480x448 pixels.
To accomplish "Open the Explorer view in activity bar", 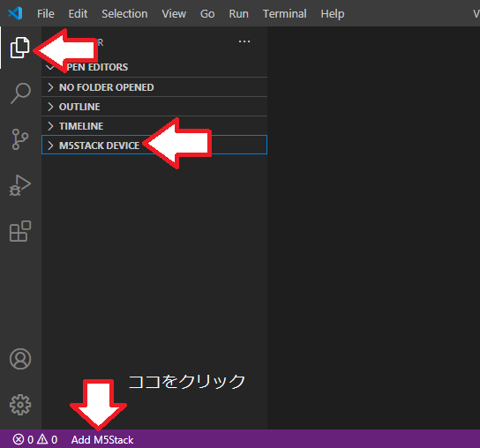I will (20, 48).
